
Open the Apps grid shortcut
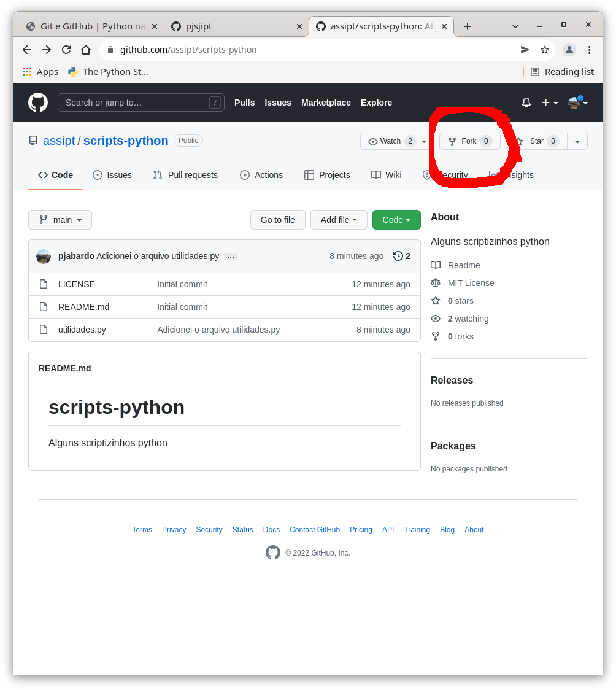(x=40, y=72)
